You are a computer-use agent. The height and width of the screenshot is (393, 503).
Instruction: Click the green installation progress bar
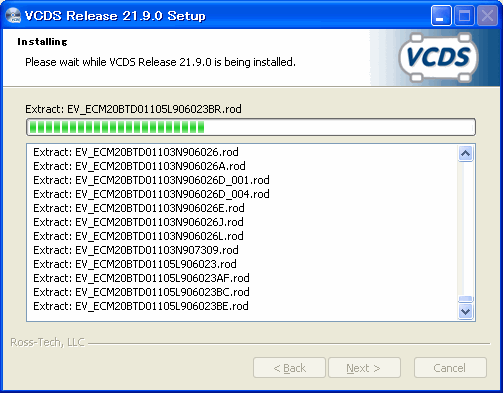pos(251,127)
